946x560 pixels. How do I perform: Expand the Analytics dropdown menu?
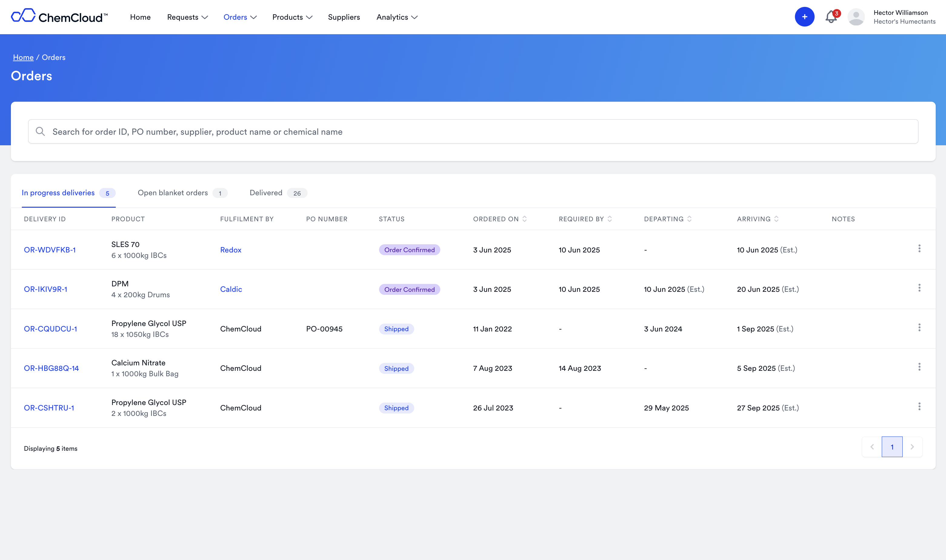click(x=397, y=17)
